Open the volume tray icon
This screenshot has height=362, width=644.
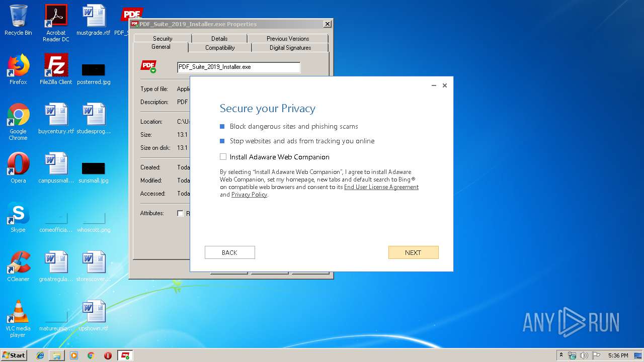tap(584, 355)
